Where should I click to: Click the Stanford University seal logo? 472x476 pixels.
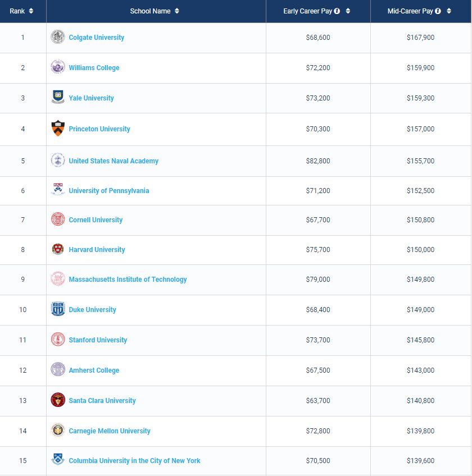pos(58,340)
